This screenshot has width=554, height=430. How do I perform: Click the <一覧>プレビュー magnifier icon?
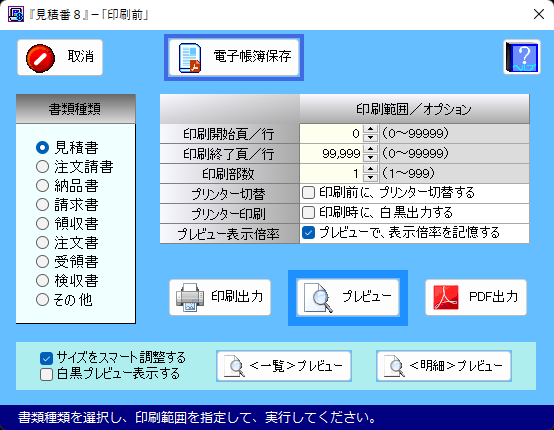click(234, 366)
